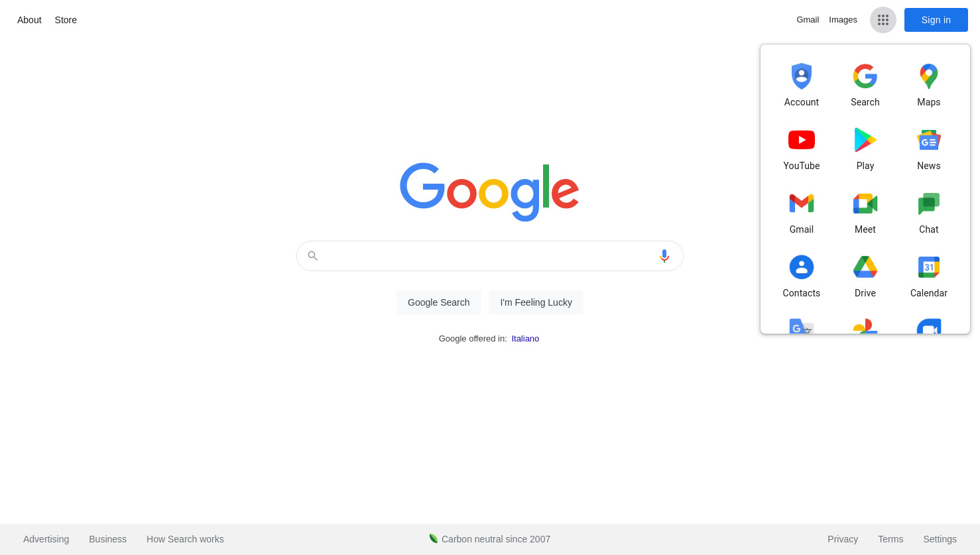Open the Google Account app icon
The height and width of the screenshot is (555, 980).
click(801, 85)
